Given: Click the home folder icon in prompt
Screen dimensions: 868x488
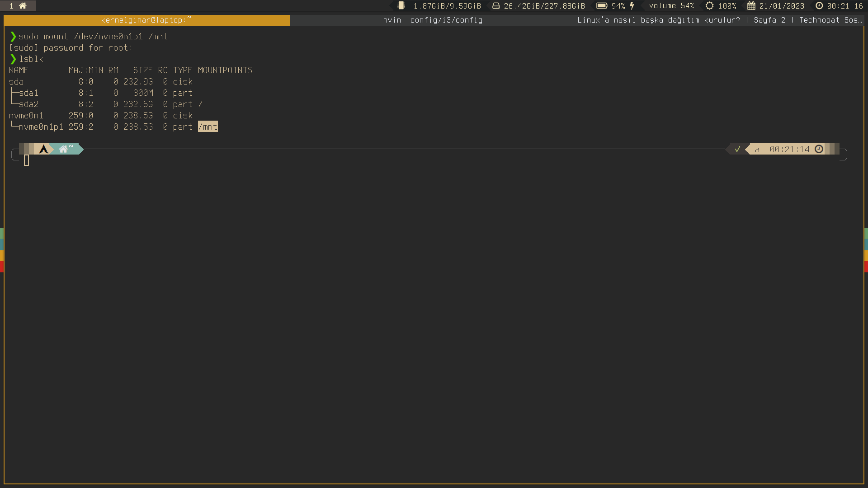Looking at the screenshot, I should click(63, 149).
